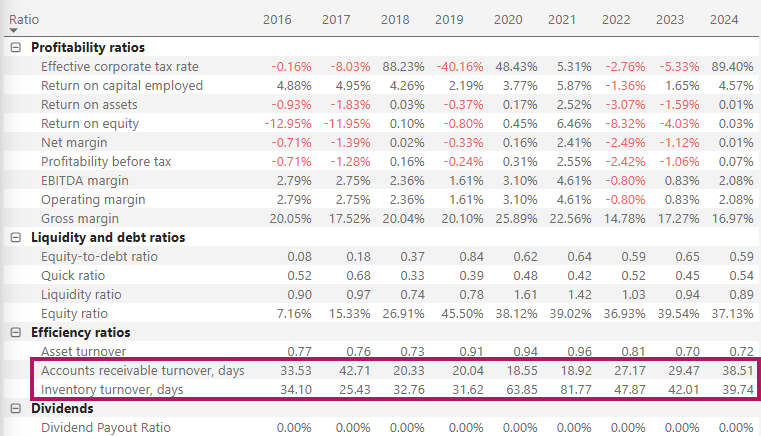Image resolution: width=761 pixels, height=436 pixels.
Task: Click the sort arrow under Ratio header
Action: (13, 31)
